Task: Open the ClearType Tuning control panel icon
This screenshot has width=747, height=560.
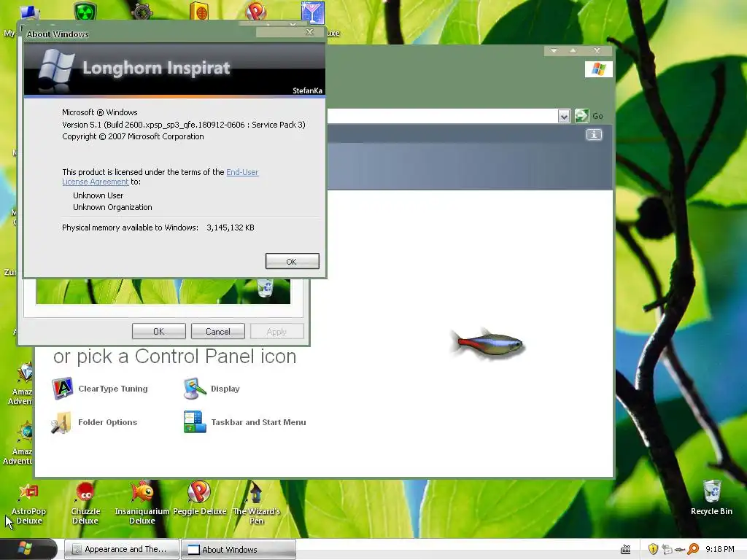Action: [100, 389]
